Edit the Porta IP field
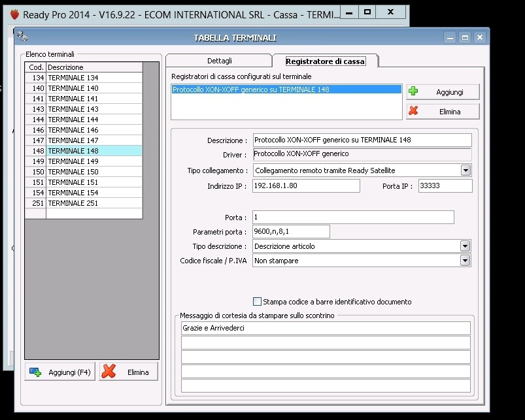This screenshot has height=420, width=525. [445, 186]
